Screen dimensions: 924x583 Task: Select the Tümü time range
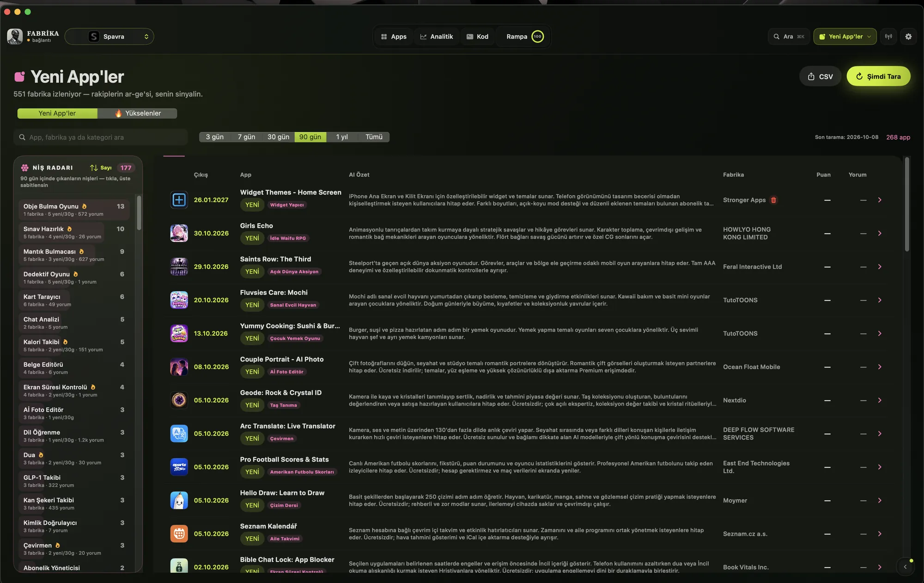[x=374, y=137]
